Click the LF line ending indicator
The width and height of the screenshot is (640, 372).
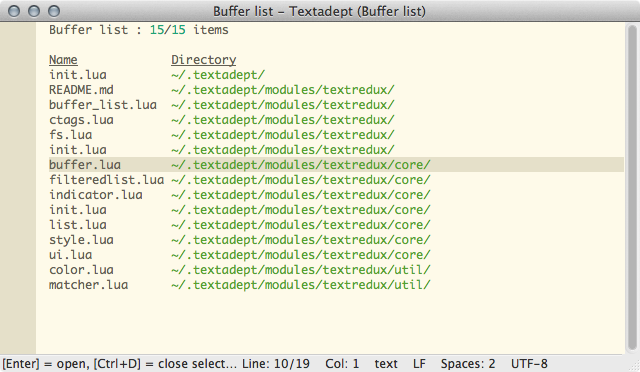tap(419, 364)
